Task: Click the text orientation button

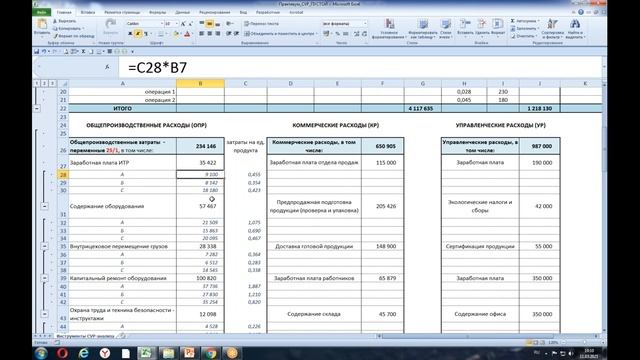Action: (230, 24)
